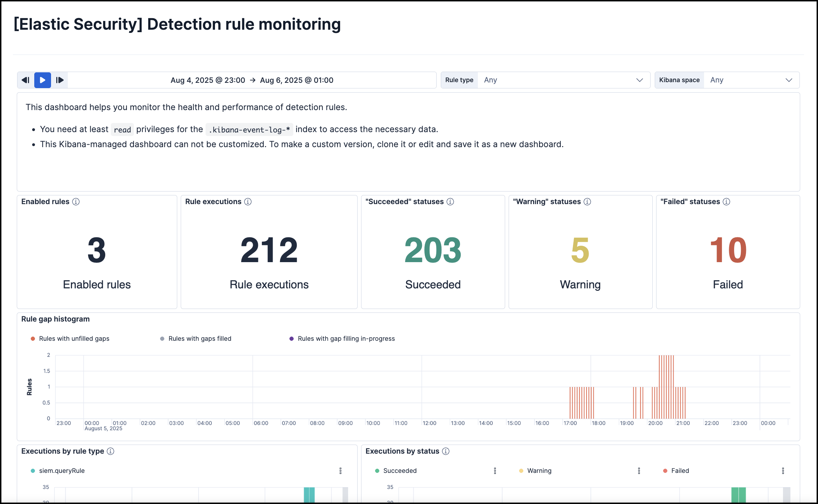The height and width of the screenshot is (504, 818).
Task: Open the siem.queryRule legend options icon
Action: pos(340,471)
